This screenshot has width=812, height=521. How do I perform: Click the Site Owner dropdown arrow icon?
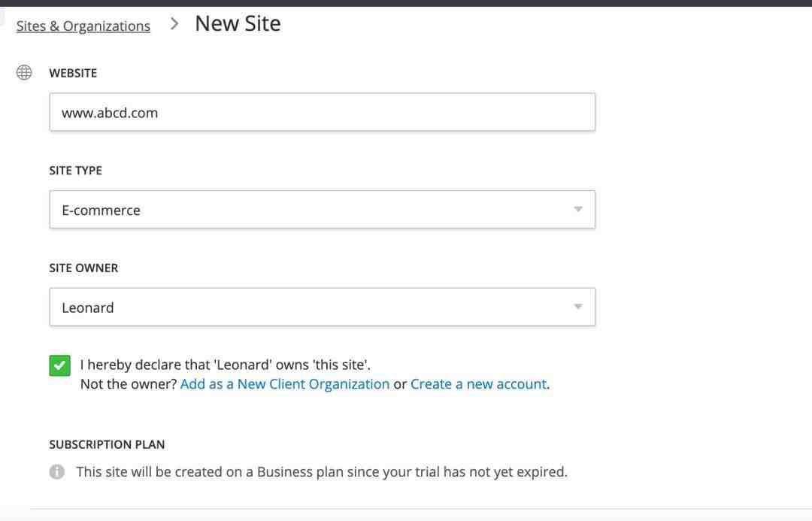pos(578,307)
